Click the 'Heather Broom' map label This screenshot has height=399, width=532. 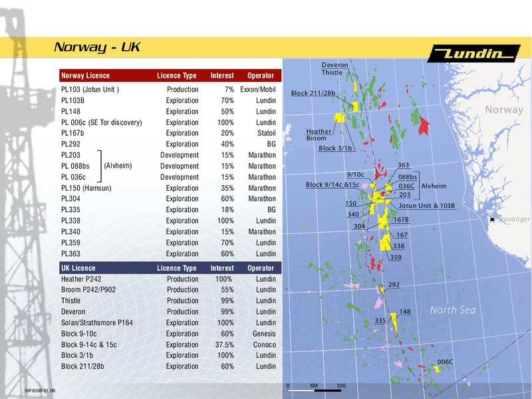pyautogui.click(x=319, y=135)
